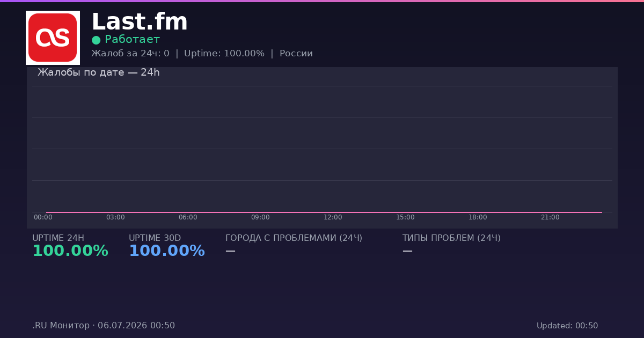Click the 18:00 time axis label
Image resolution: width=644 pixels, height=338 pixels.
478,217
